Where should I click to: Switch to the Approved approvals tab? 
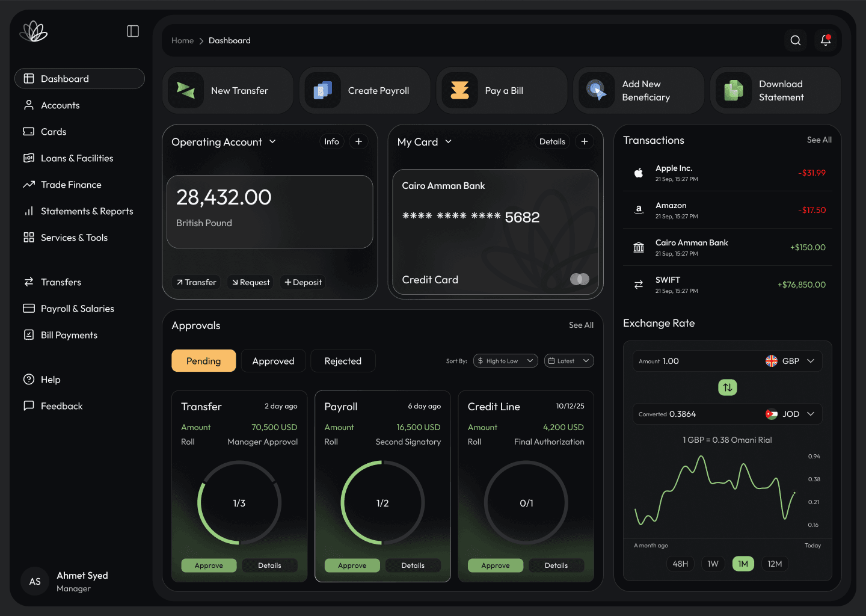click(273, 360)
